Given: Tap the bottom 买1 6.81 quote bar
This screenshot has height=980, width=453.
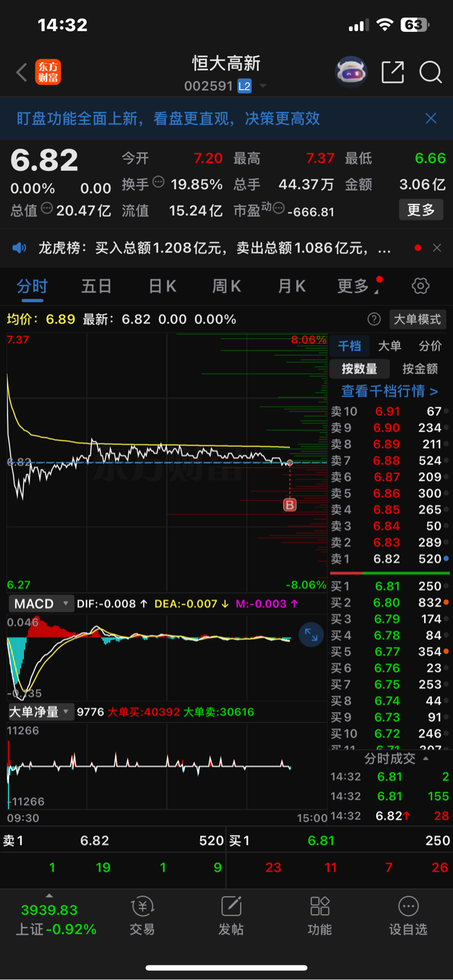Looking at the screenshot, I should pos(340,840).
